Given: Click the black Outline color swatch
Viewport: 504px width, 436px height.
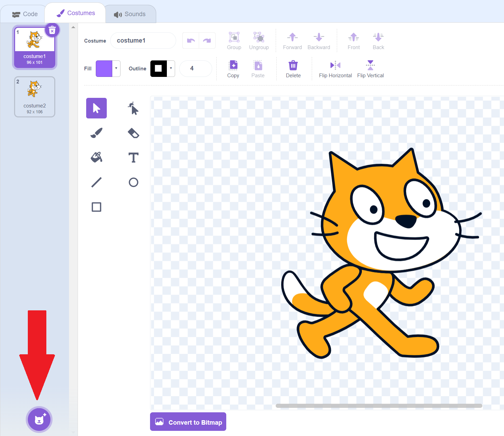Looking at the screenshot, I should 159,68.
